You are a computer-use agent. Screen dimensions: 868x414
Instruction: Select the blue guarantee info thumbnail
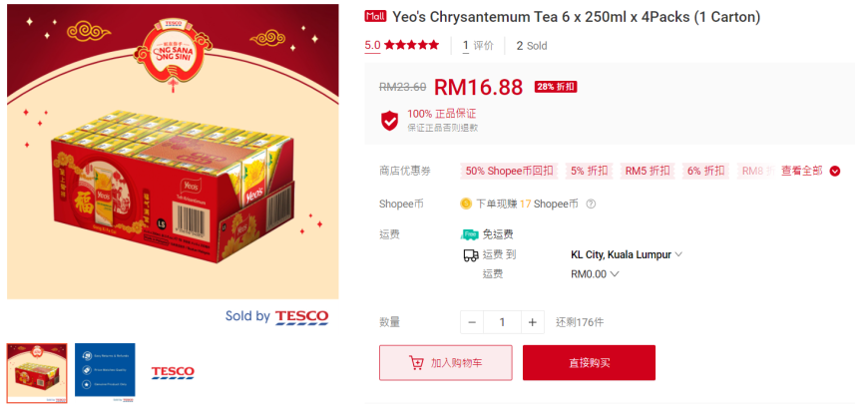coord(105,372)
